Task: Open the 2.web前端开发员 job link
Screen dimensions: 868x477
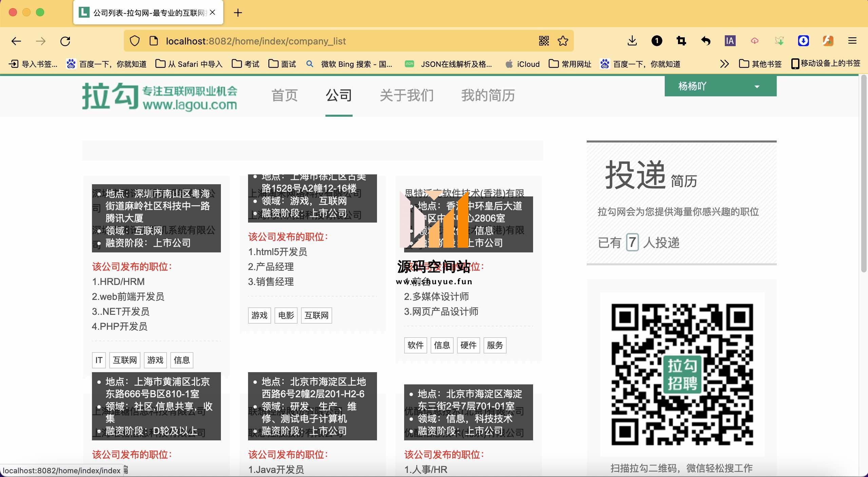Action: [x=128, y=297]
